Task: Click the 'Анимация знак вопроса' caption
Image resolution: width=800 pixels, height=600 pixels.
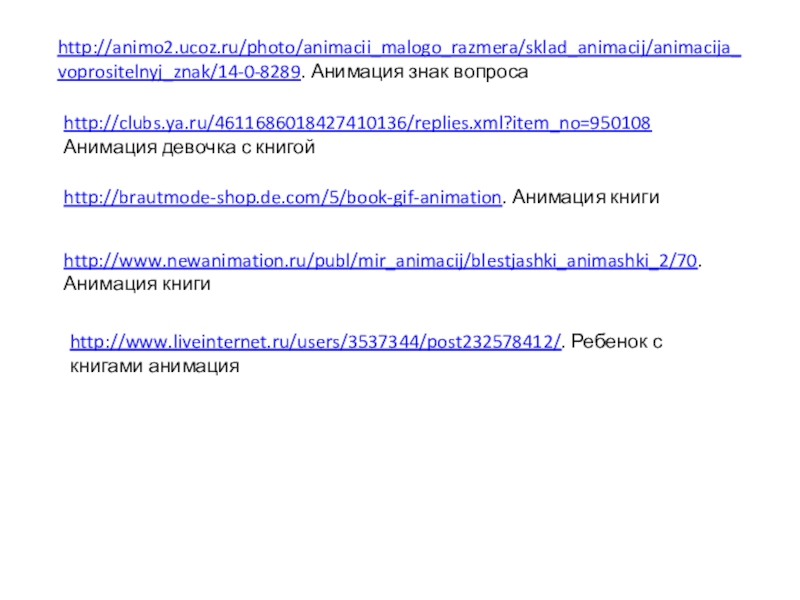Action: 419,72
